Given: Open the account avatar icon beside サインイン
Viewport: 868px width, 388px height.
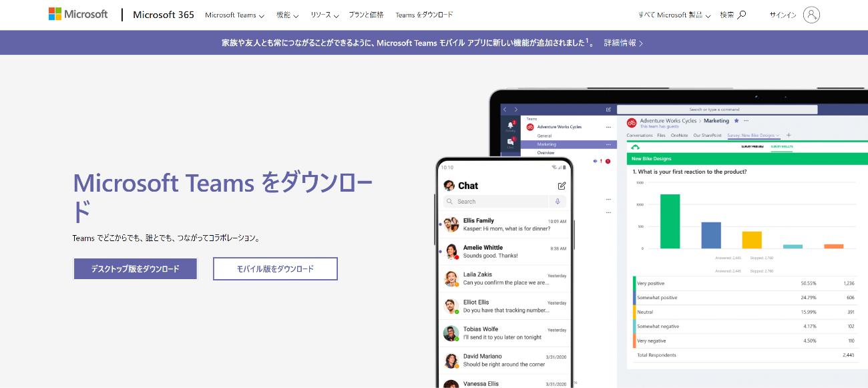Looking at the screenshot, I should (x=811, y=15).
